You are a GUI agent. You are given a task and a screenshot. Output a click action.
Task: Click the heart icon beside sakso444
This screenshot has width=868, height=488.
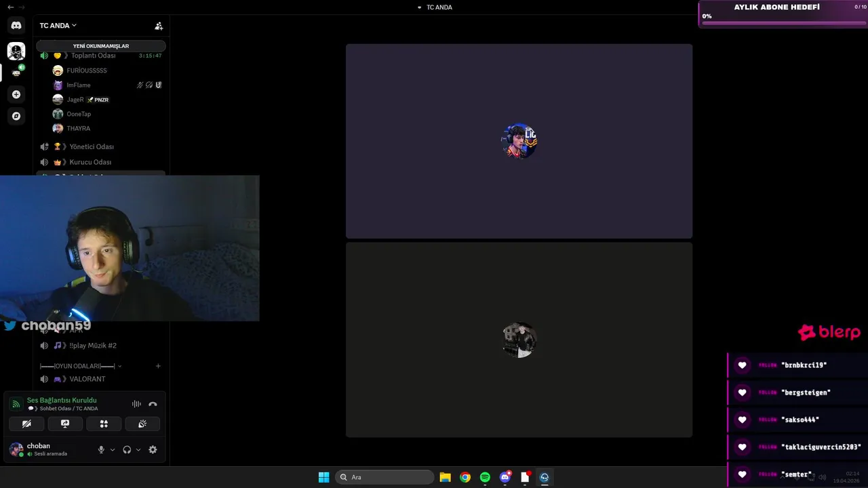[x=742, y=420]
